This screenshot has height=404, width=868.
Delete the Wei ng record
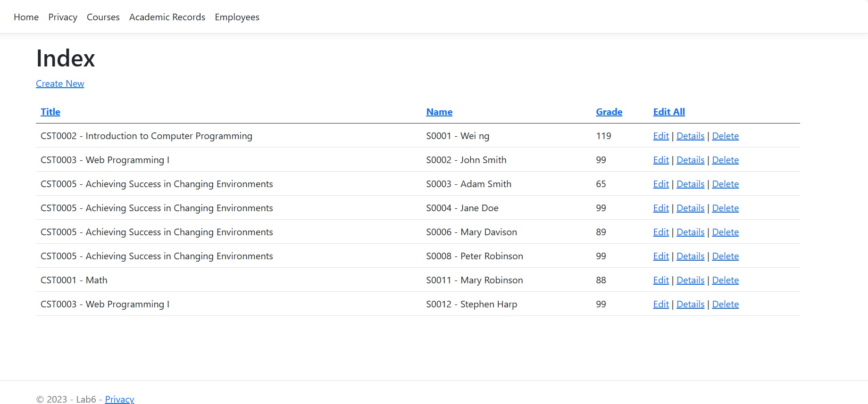click(x=725, y=136)
